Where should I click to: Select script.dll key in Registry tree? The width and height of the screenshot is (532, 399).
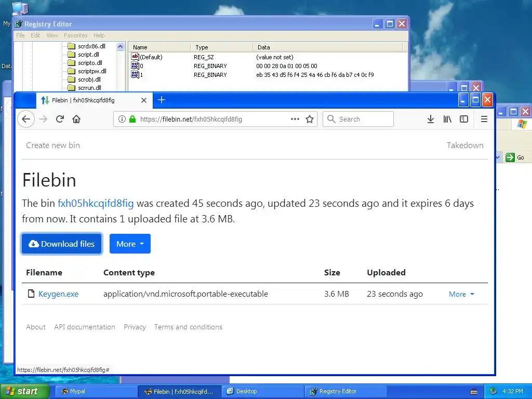pos(88,54)
